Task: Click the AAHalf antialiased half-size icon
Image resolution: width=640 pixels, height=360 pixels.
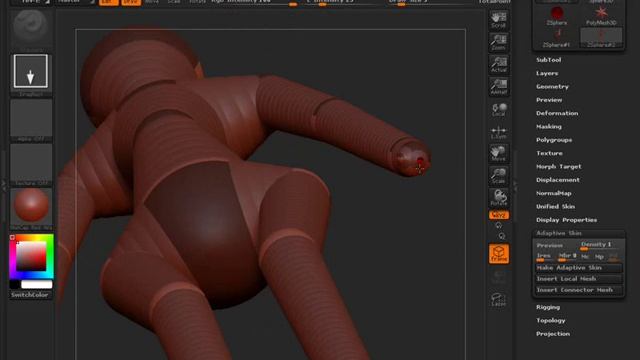Action: click(x=498, y=87)
